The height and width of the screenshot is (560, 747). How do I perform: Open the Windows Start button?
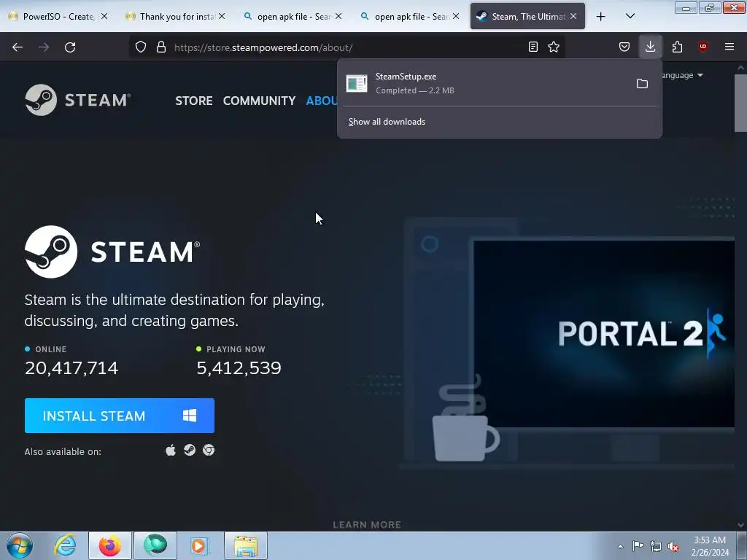coord(20,545)
